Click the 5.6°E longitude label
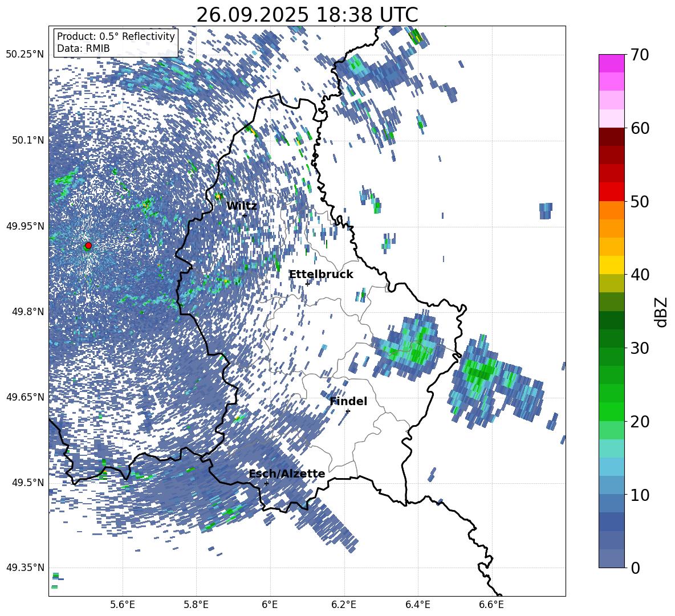675x616 pixels. (123, 605)
